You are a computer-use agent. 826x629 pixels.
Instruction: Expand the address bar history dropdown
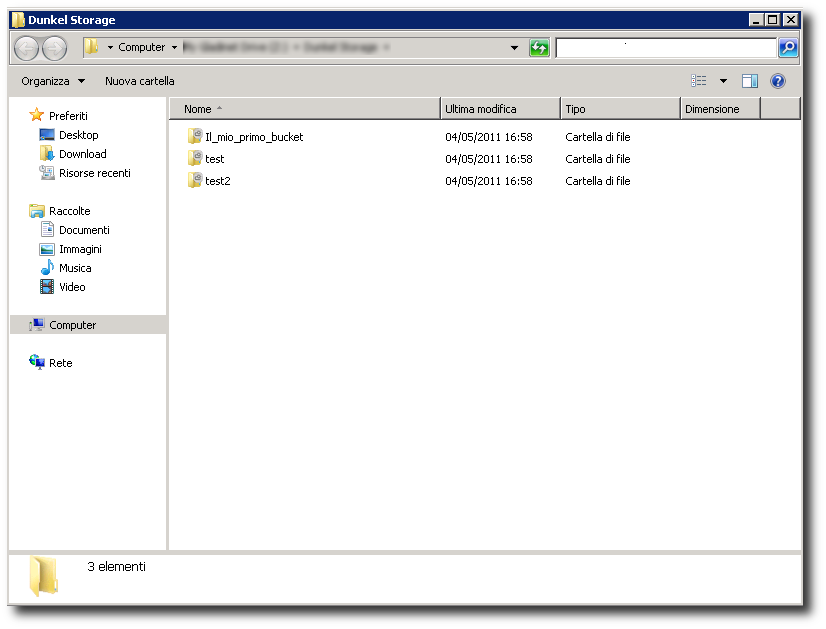point(514,48)
